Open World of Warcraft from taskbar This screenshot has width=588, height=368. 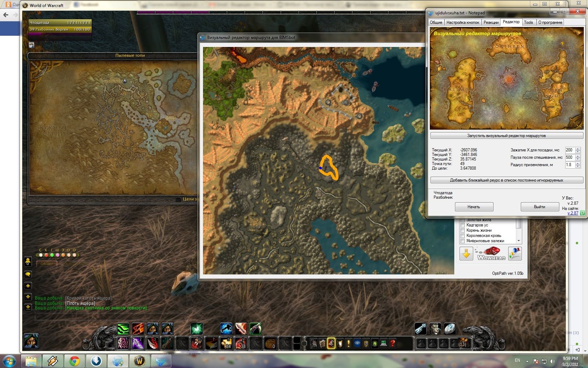click(x=139, y=361)
